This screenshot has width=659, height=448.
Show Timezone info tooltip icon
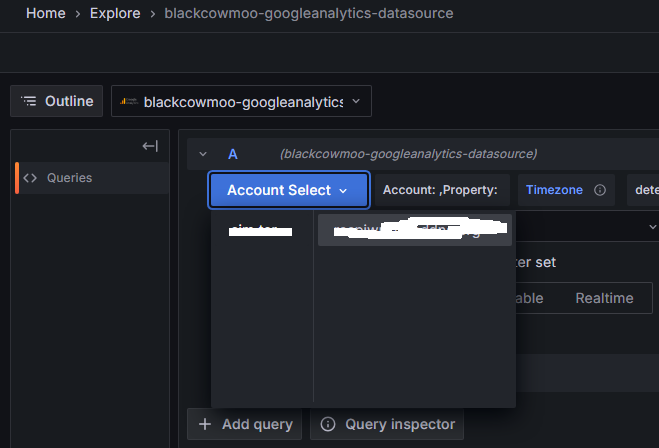(x=600, y=190)
